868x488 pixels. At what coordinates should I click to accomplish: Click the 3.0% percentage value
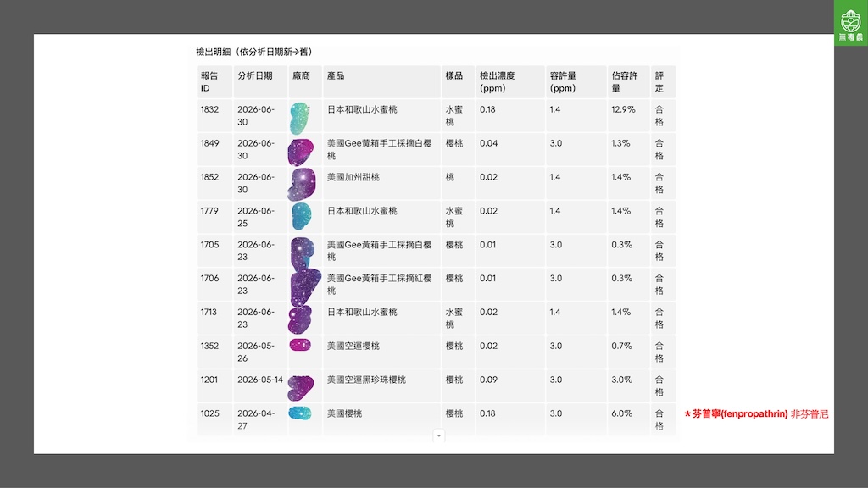[x=621, y=380]
